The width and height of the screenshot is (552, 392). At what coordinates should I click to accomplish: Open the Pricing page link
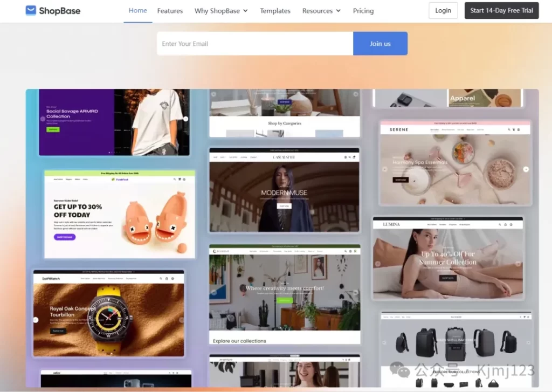(363, 11)
